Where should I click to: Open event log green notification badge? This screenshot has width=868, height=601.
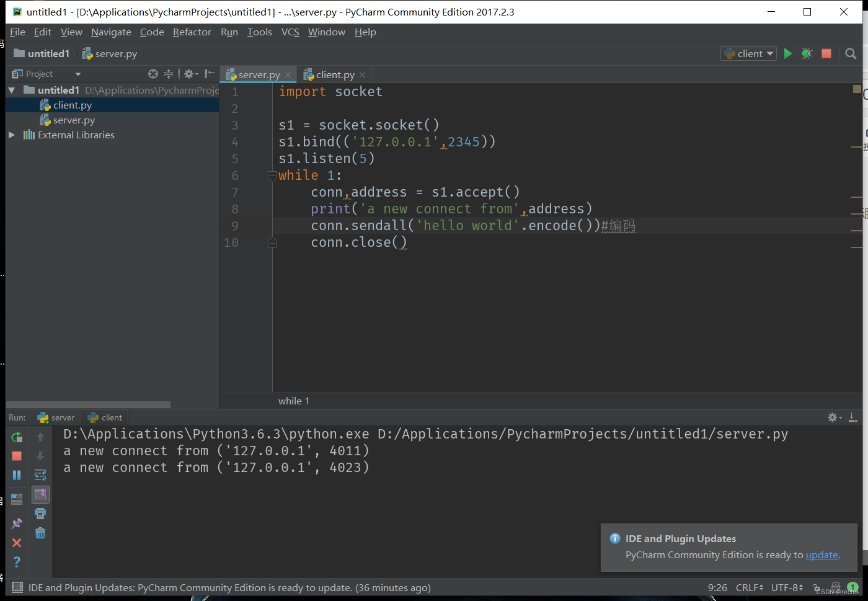point(852,587)
